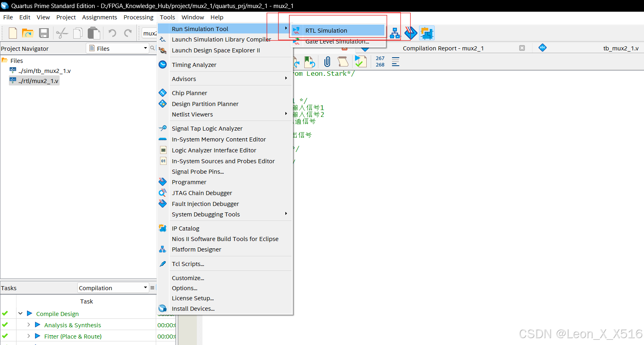
Task: Click the Chip Planner menu icon
Action: pyautogui.click(x=163, y=93)
